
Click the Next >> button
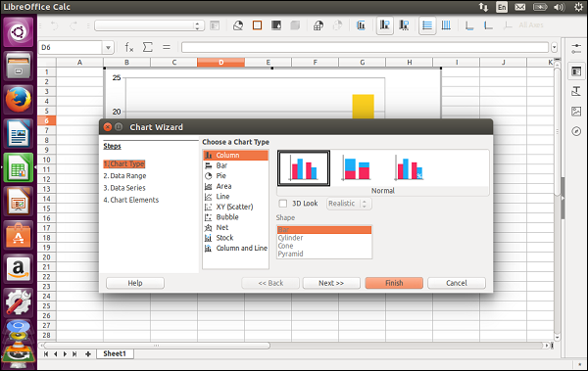tap(331, 283)
